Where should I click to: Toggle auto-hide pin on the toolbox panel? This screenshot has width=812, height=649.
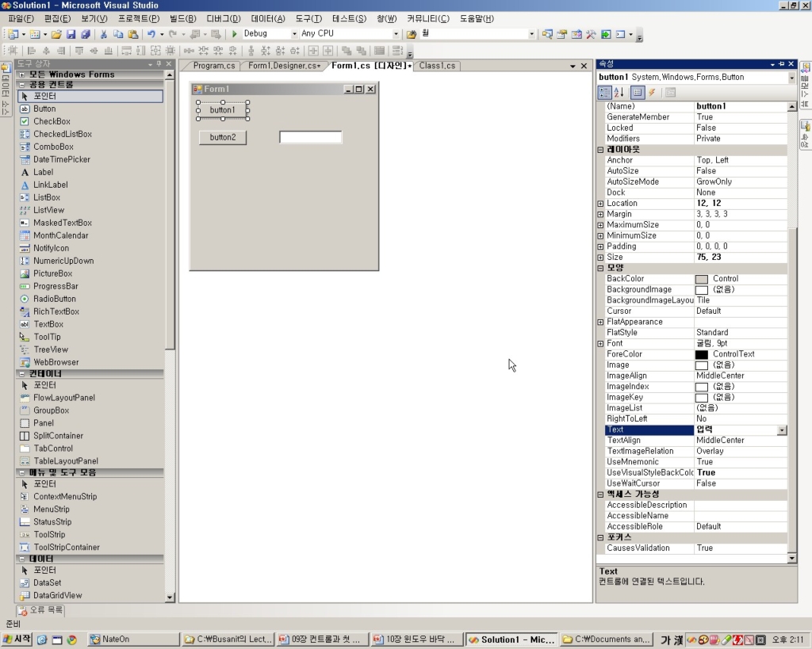[x=159, y=63]
